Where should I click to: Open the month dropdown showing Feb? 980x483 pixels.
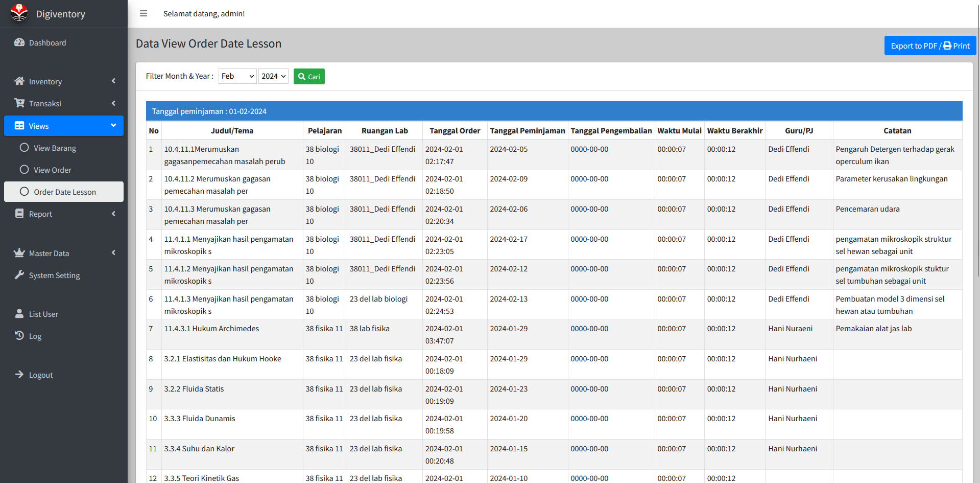point(237,76)
